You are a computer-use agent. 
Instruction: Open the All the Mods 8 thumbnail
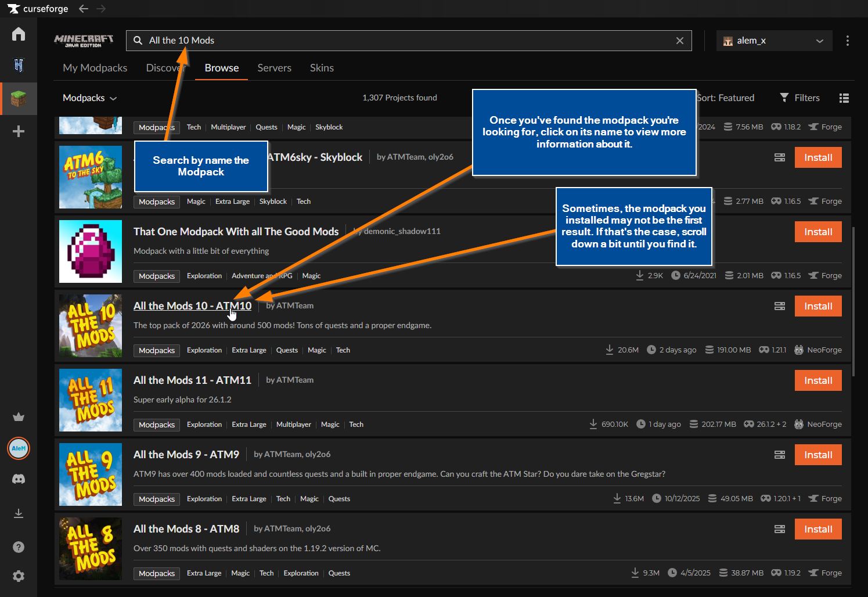(91, 549)
